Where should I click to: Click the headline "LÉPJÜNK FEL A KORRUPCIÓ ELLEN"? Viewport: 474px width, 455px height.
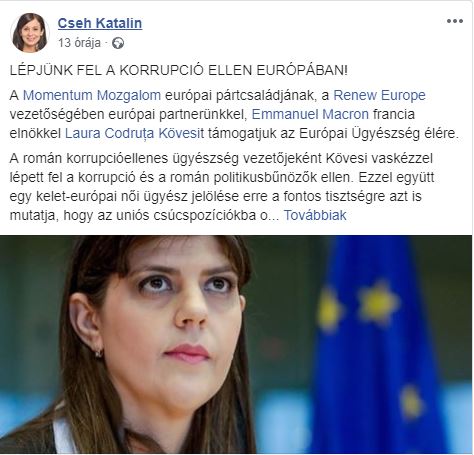130,70
